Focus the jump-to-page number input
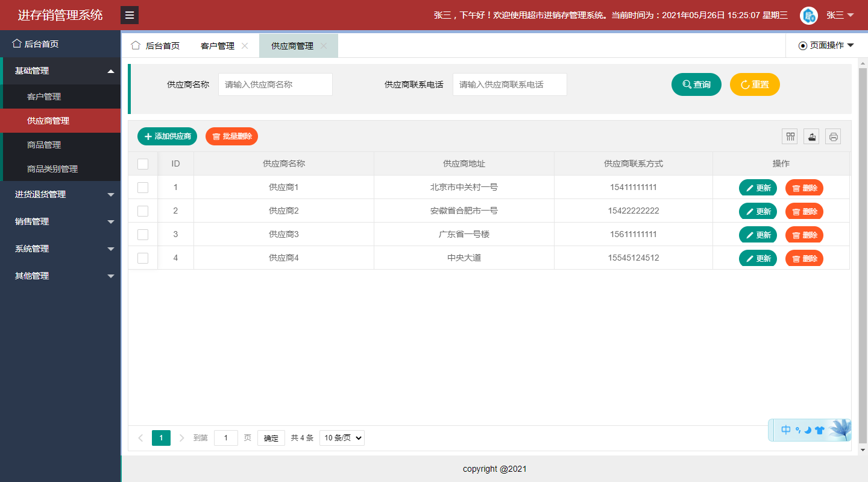 click(x=226, y=438)
